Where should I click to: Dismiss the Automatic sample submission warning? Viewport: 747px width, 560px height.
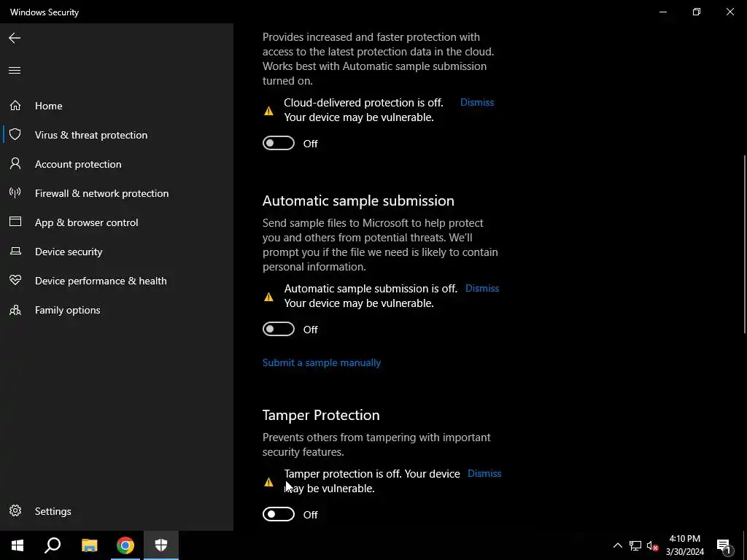click(482, 288)
